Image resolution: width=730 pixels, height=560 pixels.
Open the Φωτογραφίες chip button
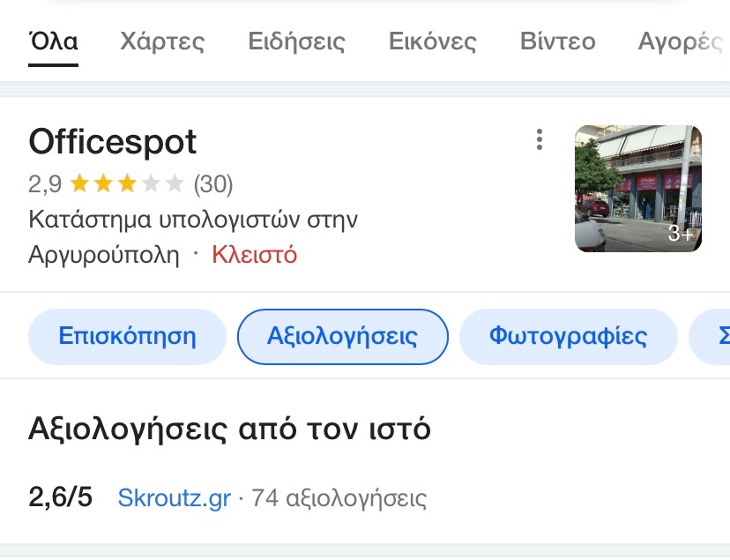569,336
